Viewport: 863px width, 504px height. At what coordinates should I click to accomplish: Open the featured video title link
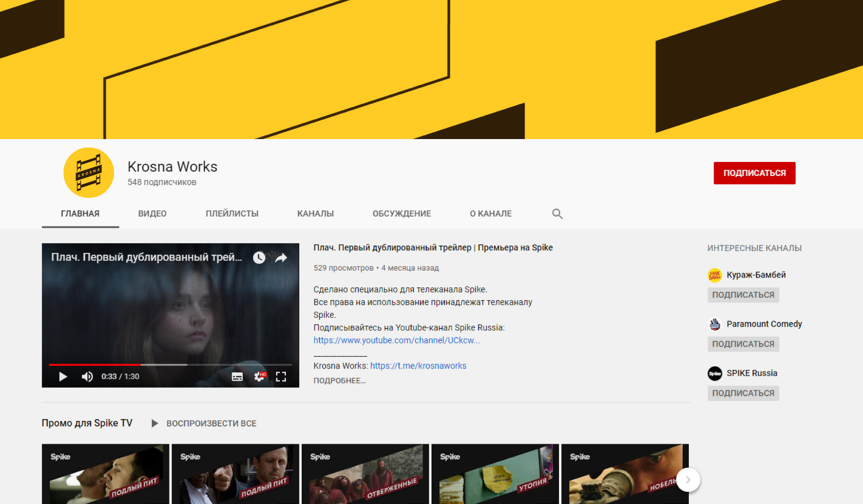pos(433,248)
